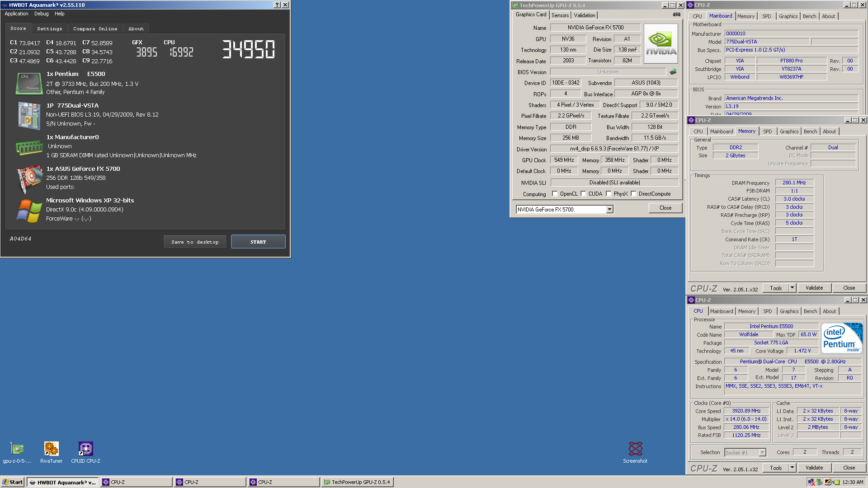Switch to the Compare Online tab
Image resolution: width=868 pixels, height=488 pixels.
[95, 28]
